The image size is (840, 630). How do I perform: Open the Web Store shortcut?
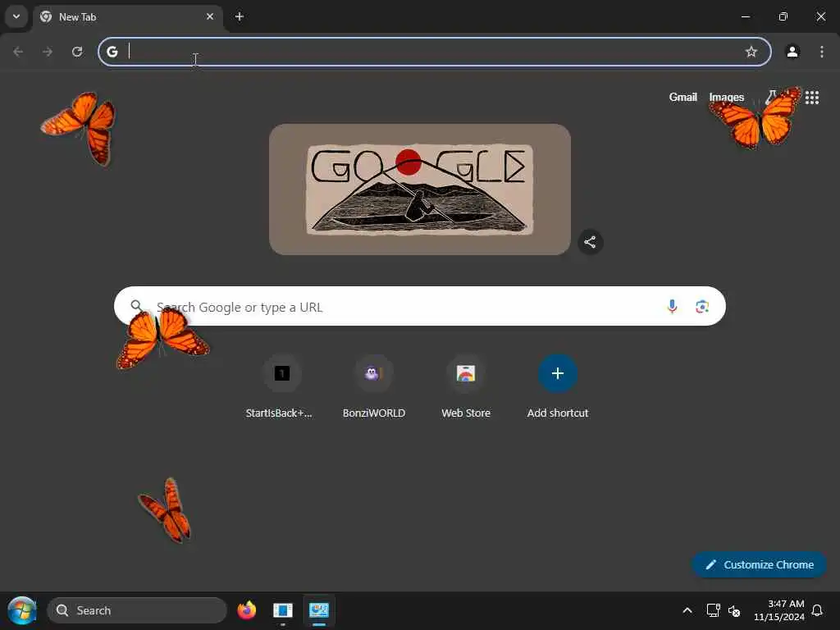point(466,386)
